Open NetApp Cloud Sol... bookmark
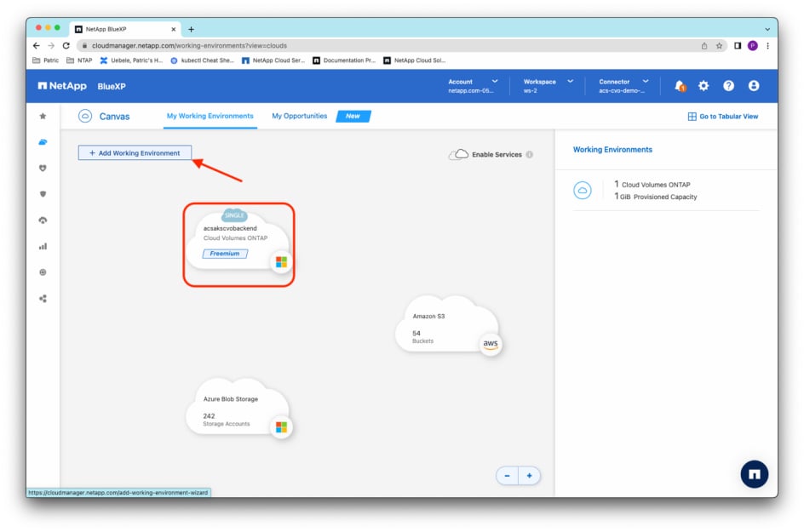The width and height of the screenshot is (804, 532). pyautogui.click(x=415, y=60)
